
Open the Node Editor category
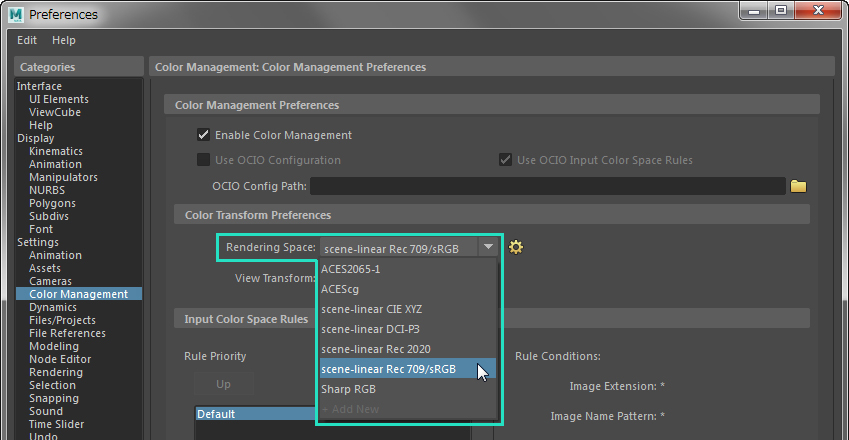point(60,359)
